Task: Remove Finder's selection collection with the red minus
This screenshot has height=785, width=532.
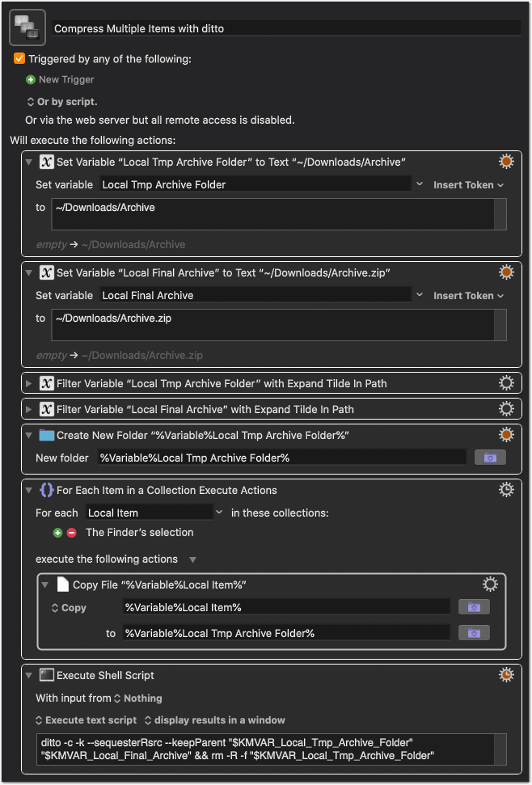Action: (72, 533)
